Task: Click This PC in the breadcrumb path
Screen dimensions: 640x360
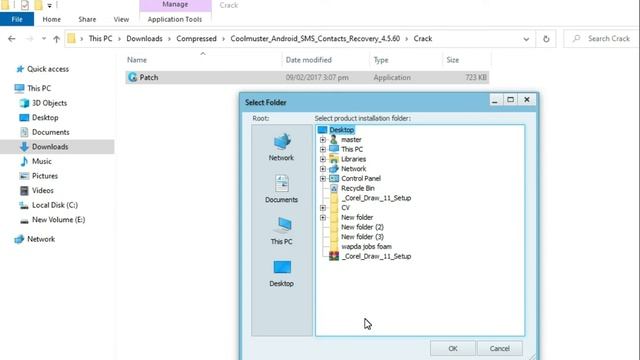Action: (100, 39)
